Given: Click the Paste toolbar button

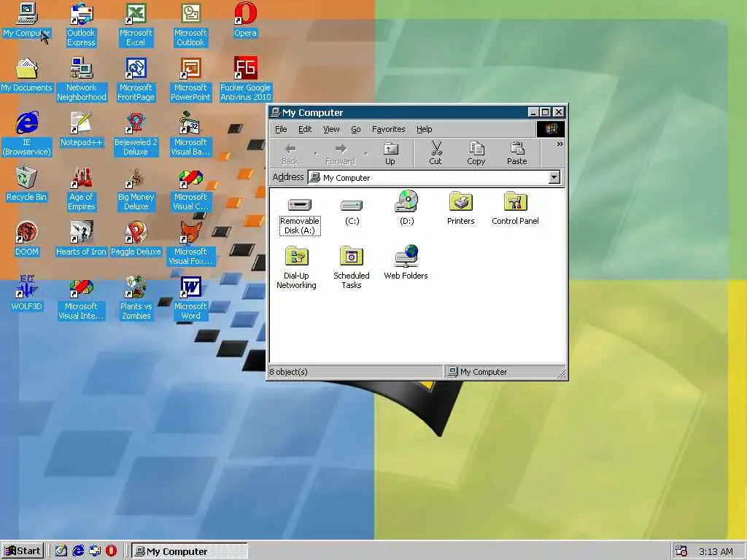Looking at the screenshot, I should pos(517,153).
